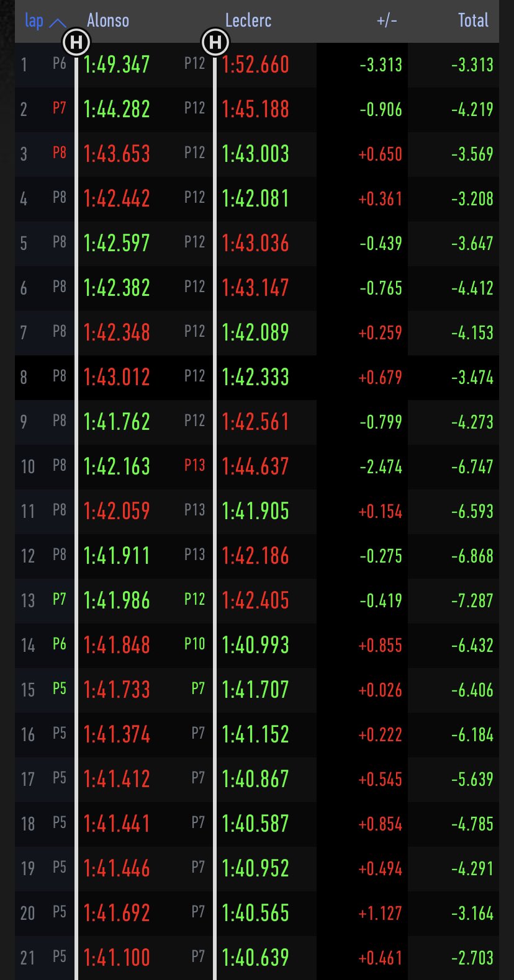The width and height of the screenshot is (514, 980).
Task: Click Leclerc's 1:45.188 lap time
Action: point(256,109)
